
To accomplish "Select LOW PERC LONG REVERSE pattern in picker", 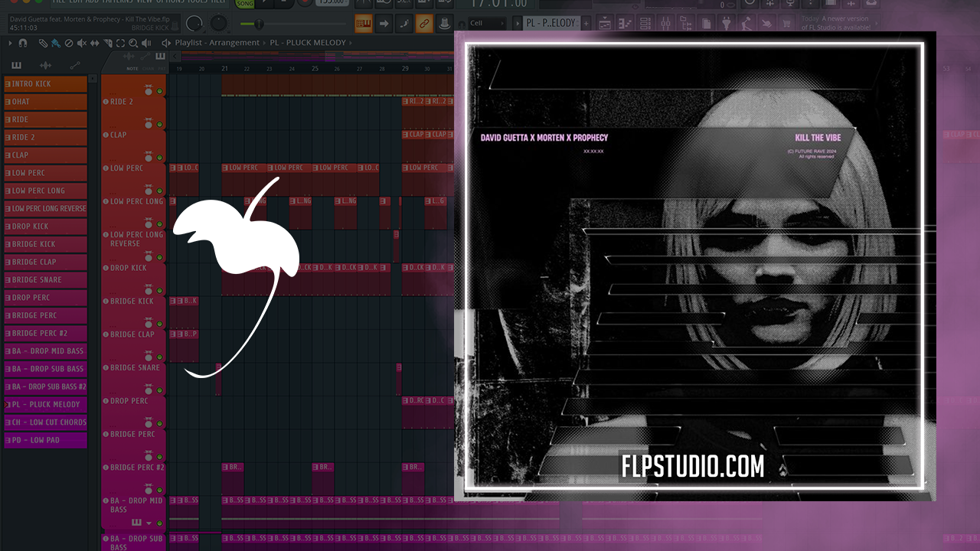I will 45,208.
